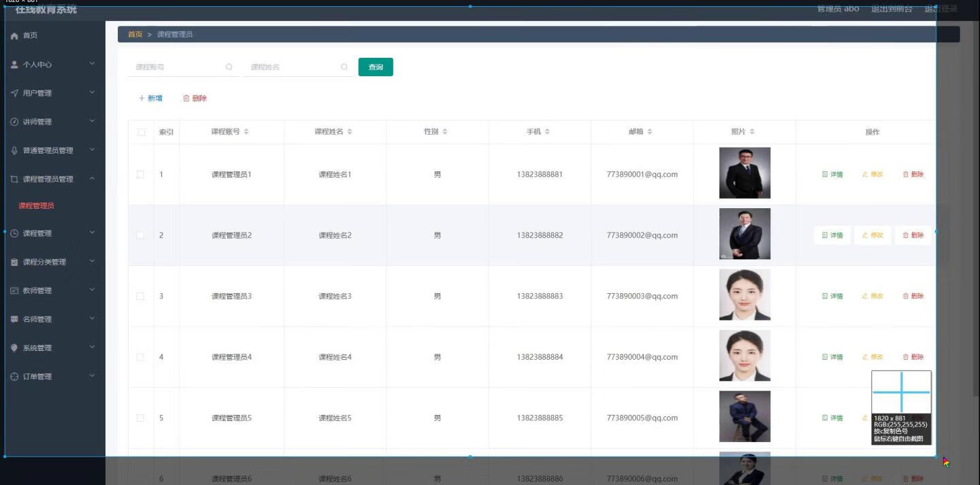Click the name cell 课程姓名5

tap(335, 418)
